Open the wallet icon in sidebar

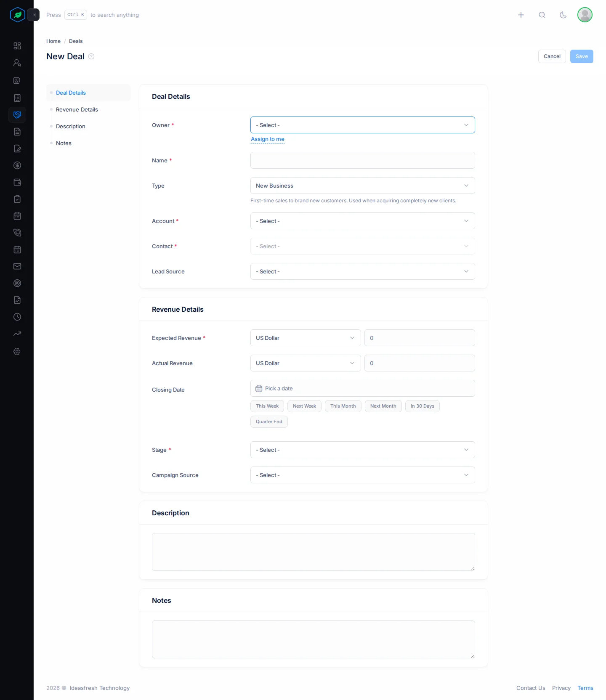point(17,182)
